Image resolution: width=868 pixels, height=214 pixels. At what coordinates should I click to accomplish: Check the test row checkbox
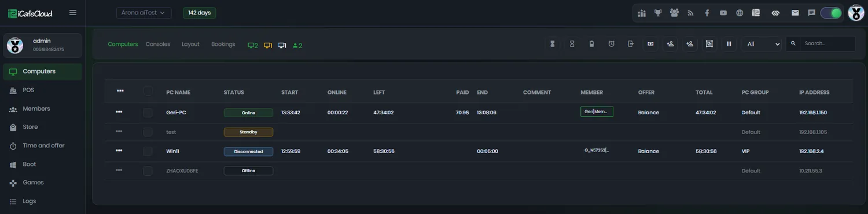[148, 132]
